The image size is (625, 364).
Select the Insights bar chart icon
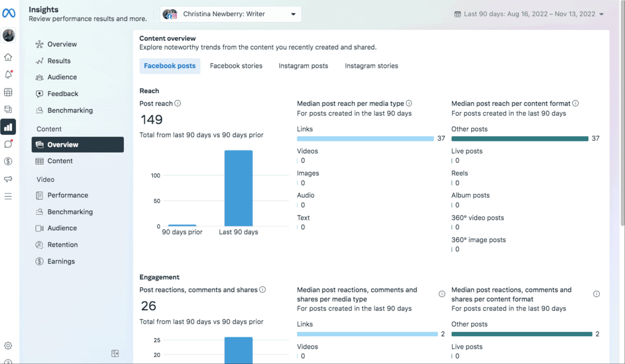8,127
